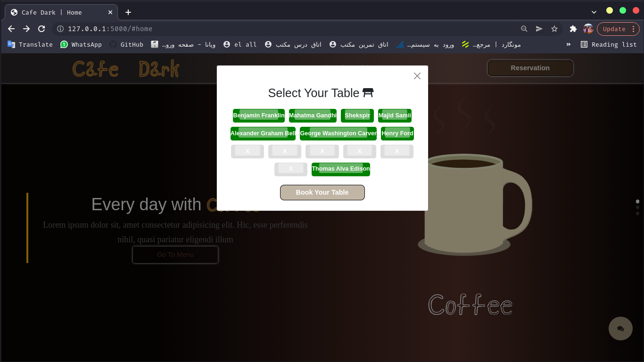
Task: Select the Thomas Alva Edison table
Action: 341,169
